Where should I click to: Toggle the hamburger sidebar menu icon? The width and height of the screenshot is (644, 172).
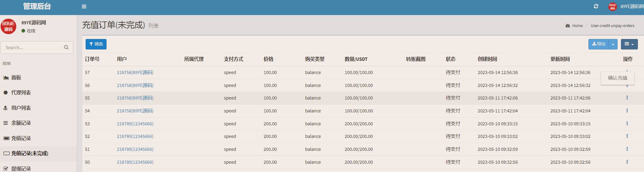pos(84,6)
